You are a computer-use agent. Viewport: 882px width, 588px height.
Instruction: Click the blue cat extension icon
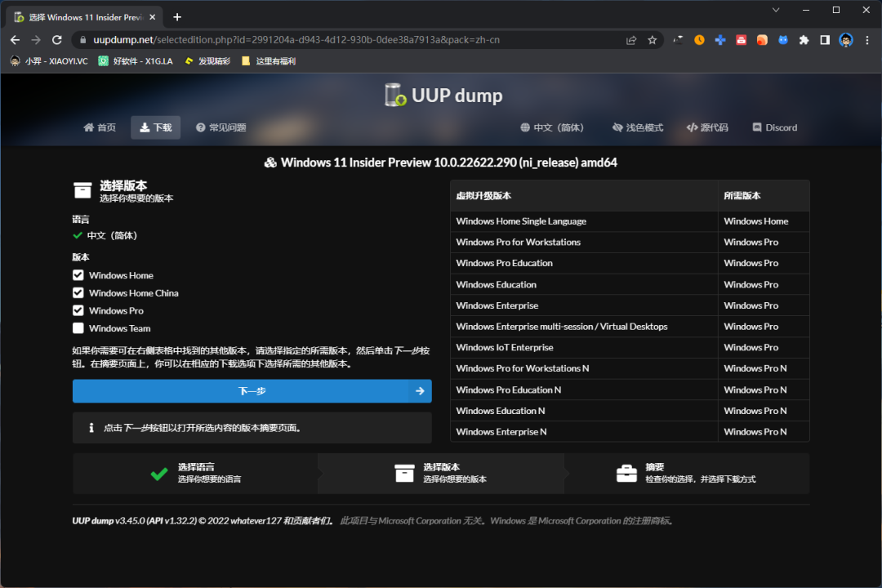coord(782,40)
